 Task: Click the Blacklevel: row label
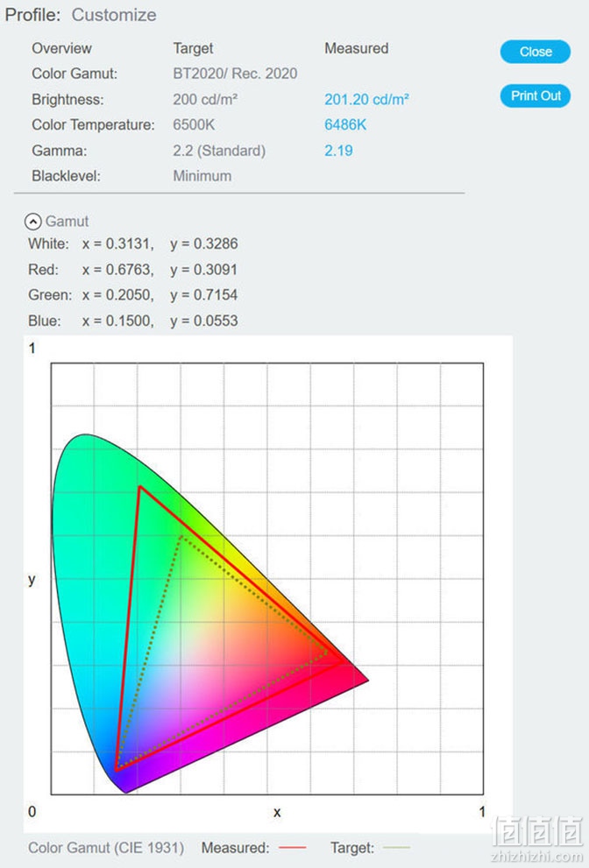66,176
